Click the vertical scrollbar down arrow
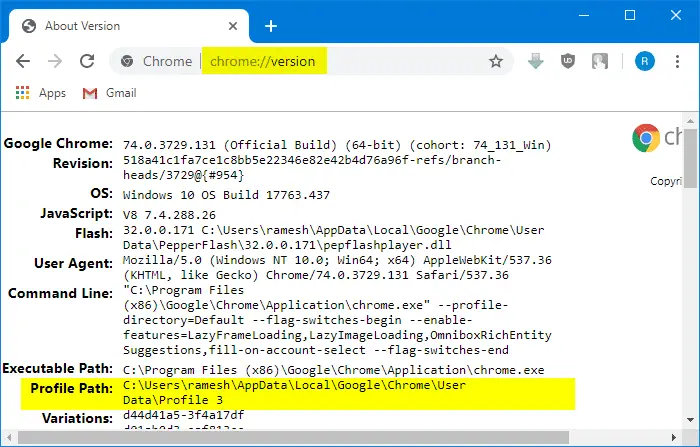The width and height of the screenshot is (700, 447). [690, 420]
